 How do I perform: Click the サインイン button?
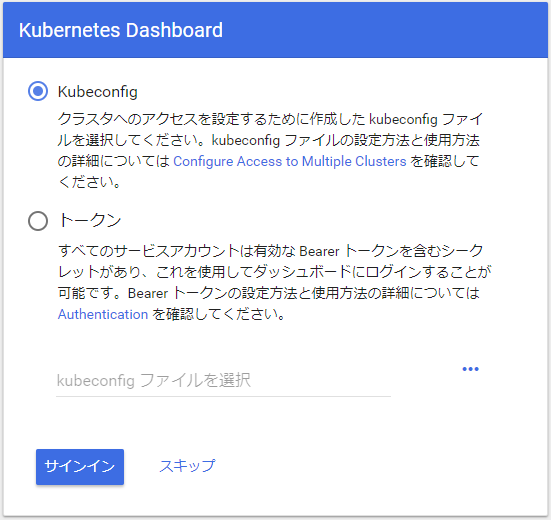pos(80,467)
